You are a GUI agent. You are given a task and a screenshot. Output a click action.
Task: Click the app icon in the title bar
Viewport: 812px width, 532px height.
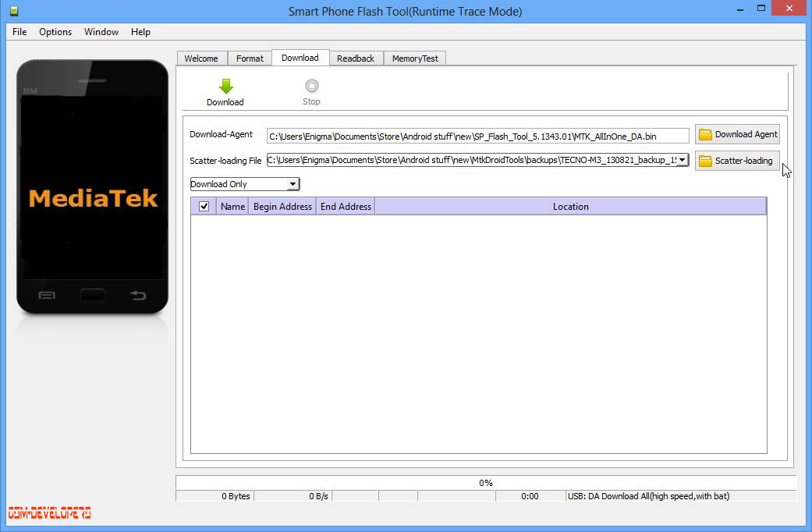14,11
